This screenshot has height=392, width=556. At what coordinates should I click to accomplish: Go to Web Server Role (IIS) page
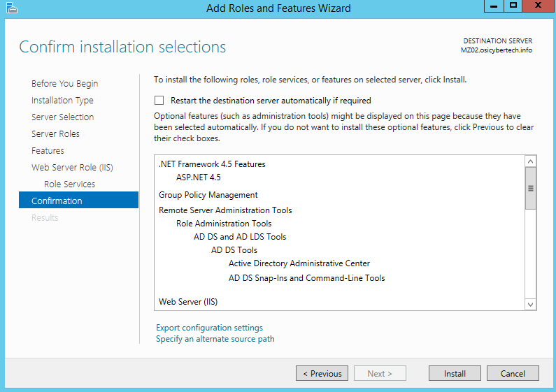coord(72,167)
